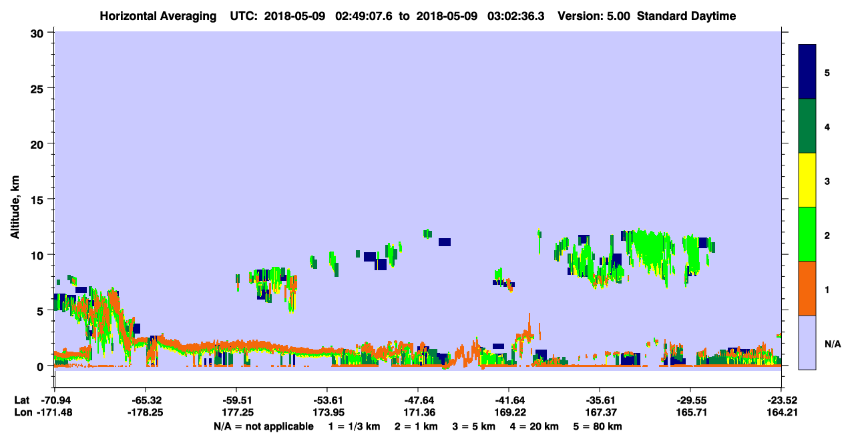Click the longitude value 169.22
868x445 pixels.
[509, 413]
